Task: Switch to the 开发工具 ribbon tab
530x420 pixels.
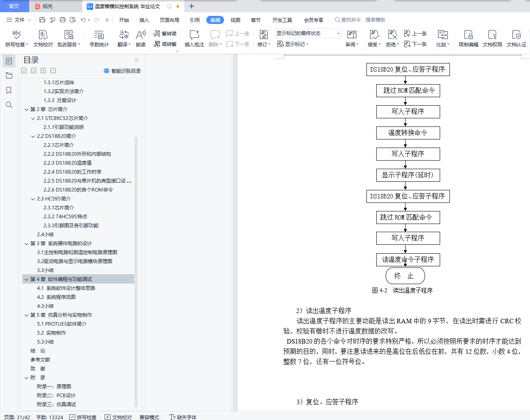Action: pyautogui.click(x=282, y=20)
